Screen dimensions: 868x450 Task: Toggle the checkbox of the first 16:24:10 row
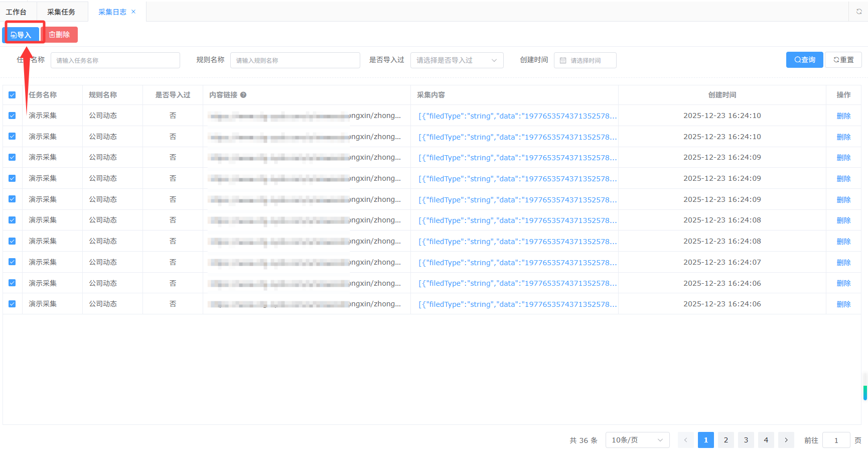tap(12, 116)
